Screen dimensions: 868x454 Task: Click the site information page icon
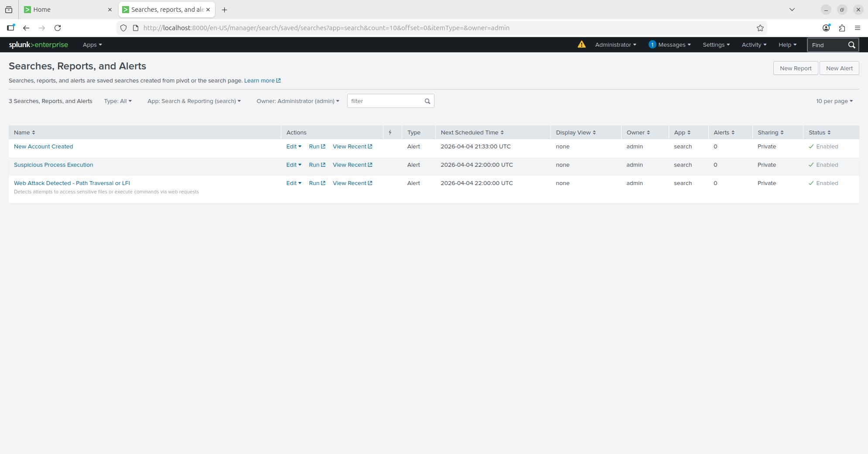[x=136, y=28]
